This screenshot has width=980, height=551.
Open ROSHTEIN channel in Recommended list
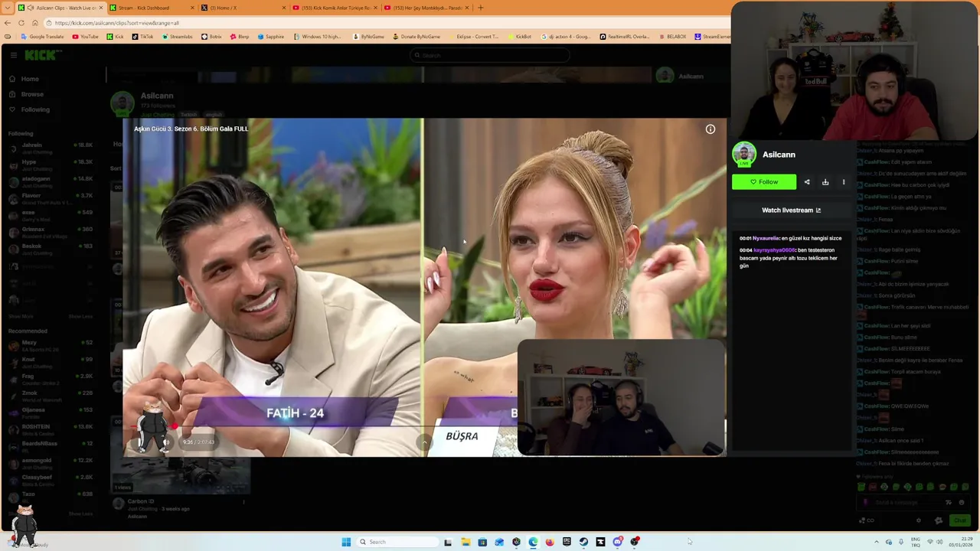pyautogui.click(x=51, y=429)
